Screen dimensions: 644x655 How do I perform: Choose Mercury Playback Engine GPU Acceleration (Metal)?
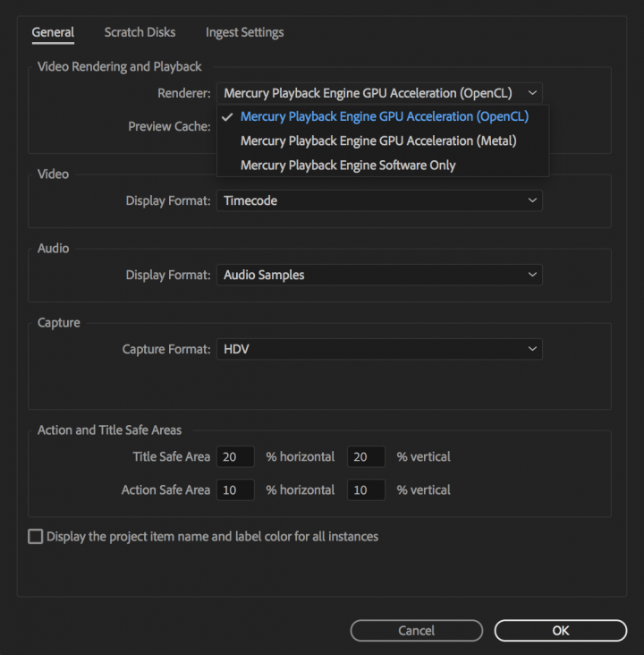[378, 140]
